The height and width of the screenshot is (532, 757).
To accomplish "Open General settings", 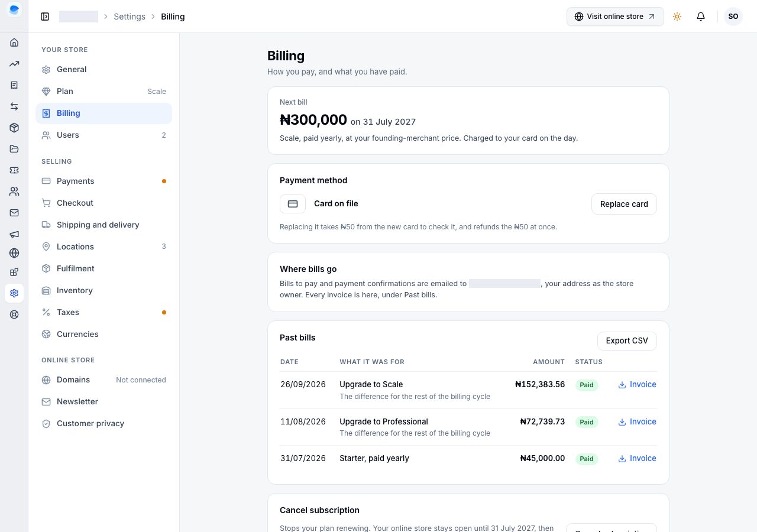I will click(x=103, y=70).
